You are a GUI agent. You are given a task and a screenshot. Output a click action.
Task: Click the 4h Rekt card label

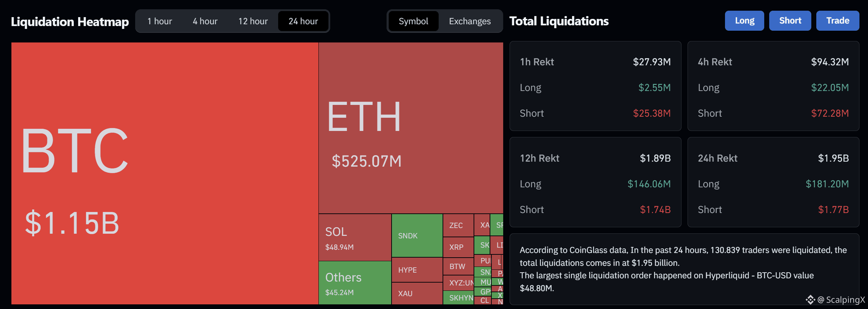pyautogui.click(x=715, y=62)
